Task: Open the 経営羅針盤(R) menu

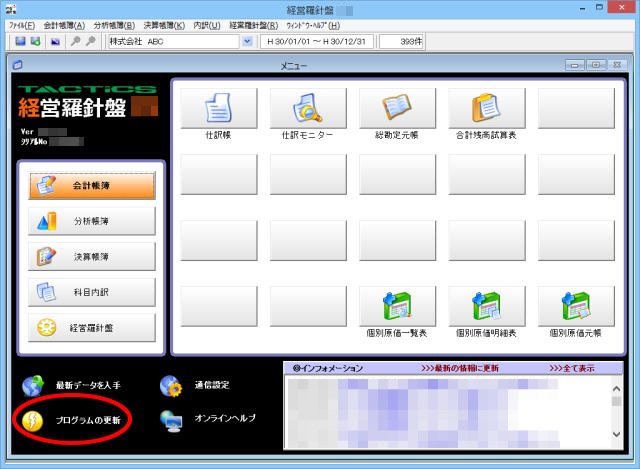Action: [x=253, y=25]
